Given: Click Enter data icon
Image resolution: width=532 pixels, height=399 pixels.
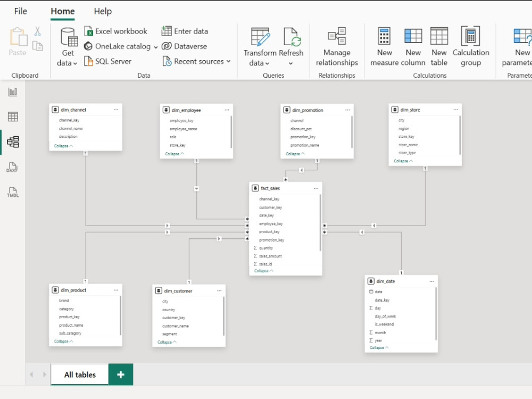Looking at the screenshot, I should 166,31.
